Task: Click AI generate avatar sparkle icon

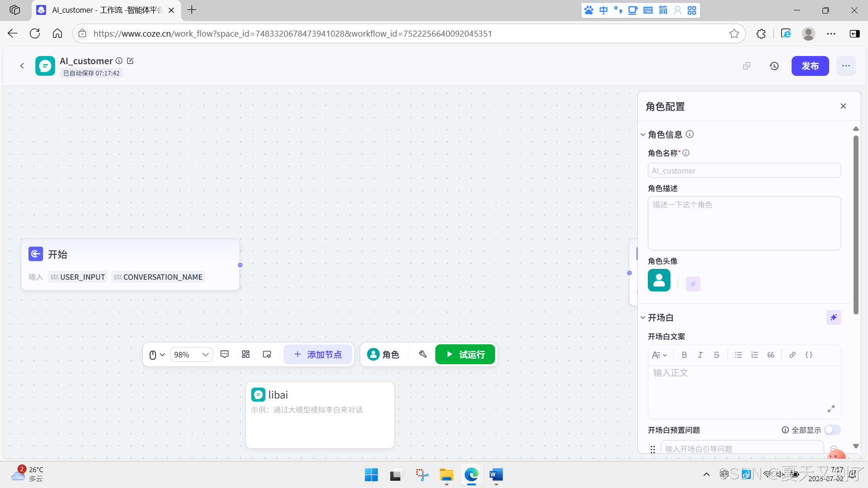Action: [x=693, y=284]
